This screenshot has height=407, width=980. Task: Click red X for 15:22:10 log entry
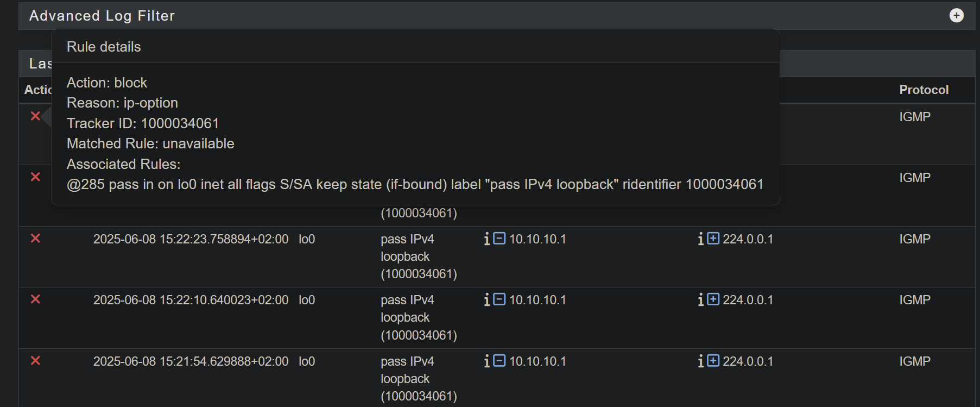coord(35,299)
